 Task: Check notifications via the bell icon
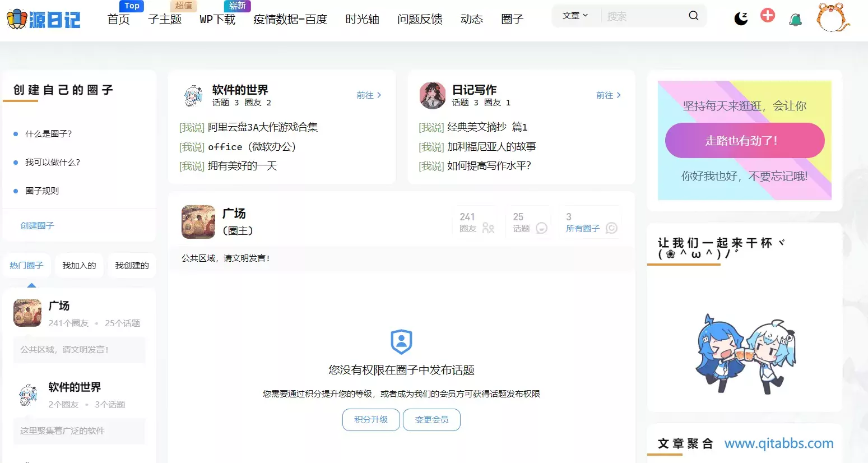tap(795, 17)
